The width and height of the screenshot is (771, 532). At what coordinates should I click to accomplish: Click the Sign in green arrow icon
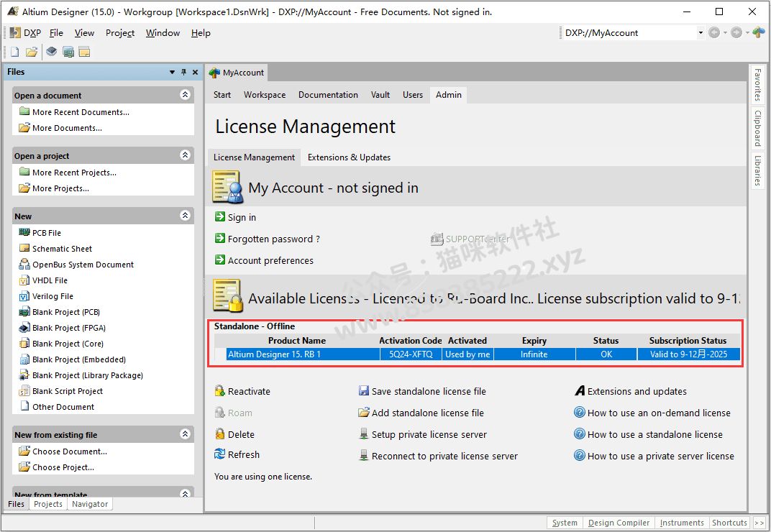220,217
